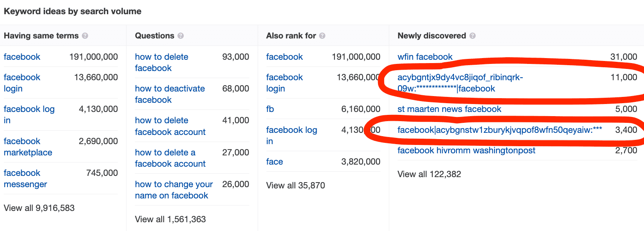Select how to delete facebook account

(170, 126)
